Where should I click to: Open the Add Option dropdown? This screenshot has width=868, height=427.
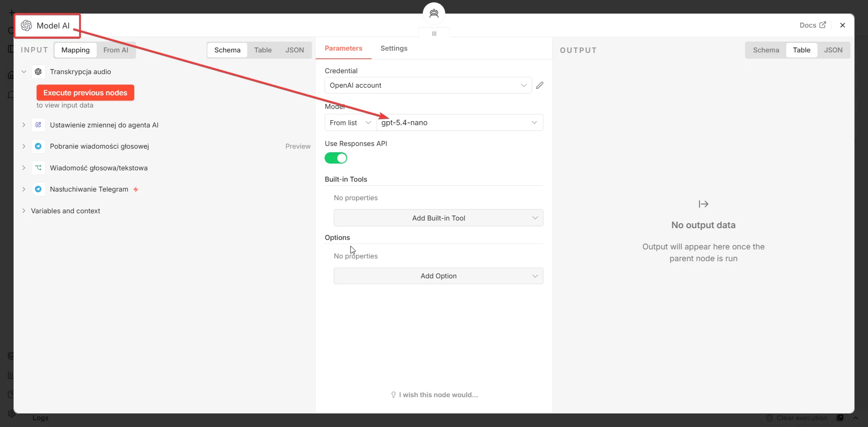pyautogui.click(x=439, y=276)
